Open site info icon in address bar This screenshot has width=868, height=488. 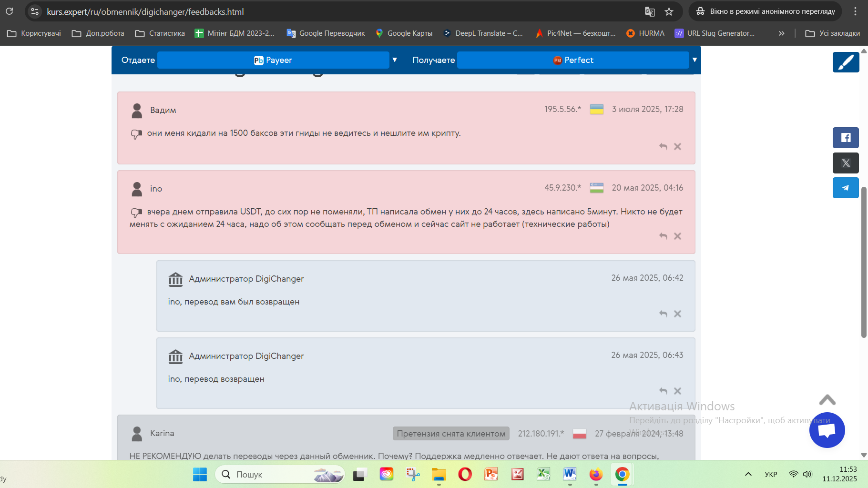(35, 11)
